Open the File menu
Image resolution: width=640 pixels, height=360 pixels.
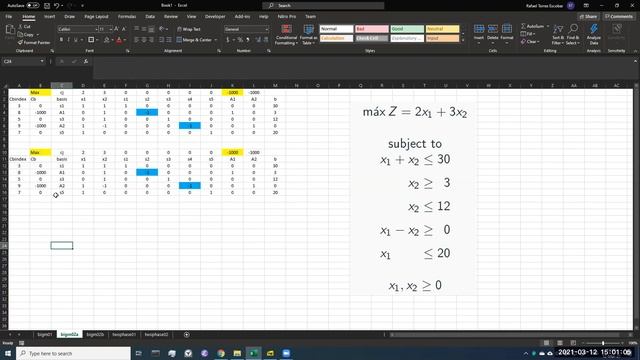click(9, 17)
